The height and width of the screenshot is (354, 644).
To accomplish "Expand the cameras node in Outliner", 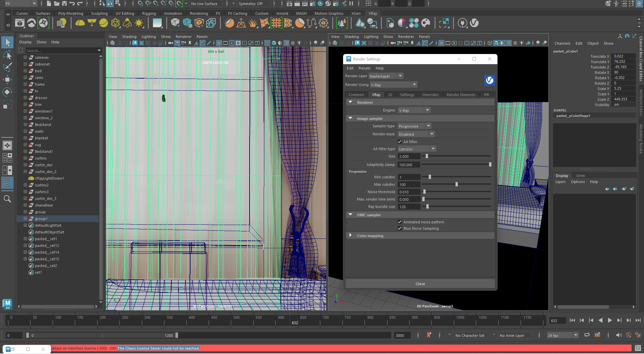I will [25, 57].
